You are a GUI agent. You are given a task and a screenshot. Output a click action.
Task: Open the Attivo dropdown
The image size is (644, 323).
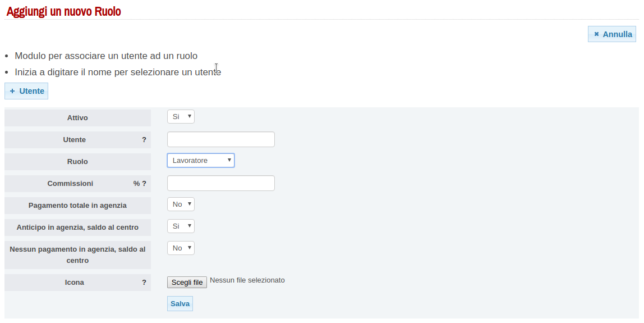pyautogui.click(x=181, y=117)
